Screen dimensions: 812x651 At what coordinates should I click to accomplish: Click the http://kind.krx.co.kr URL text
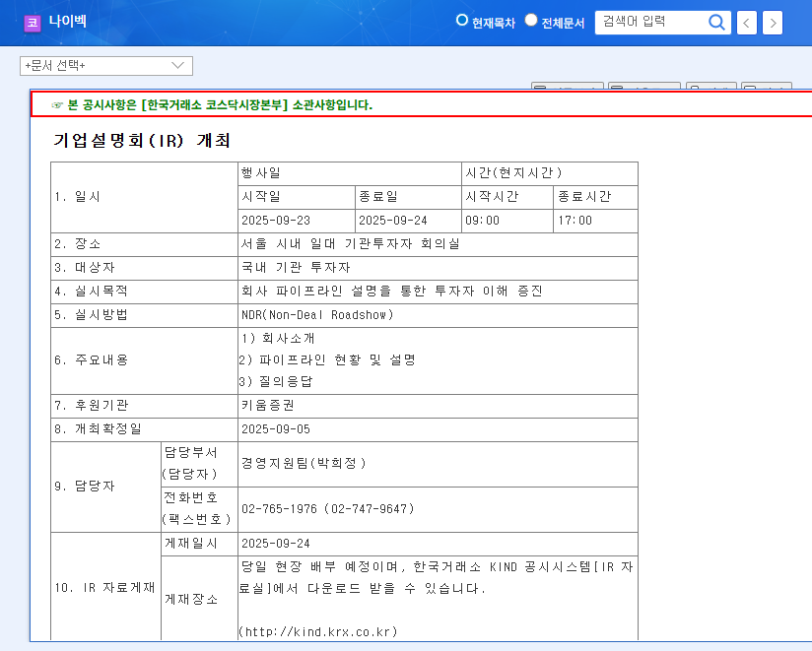pos(318,632)
